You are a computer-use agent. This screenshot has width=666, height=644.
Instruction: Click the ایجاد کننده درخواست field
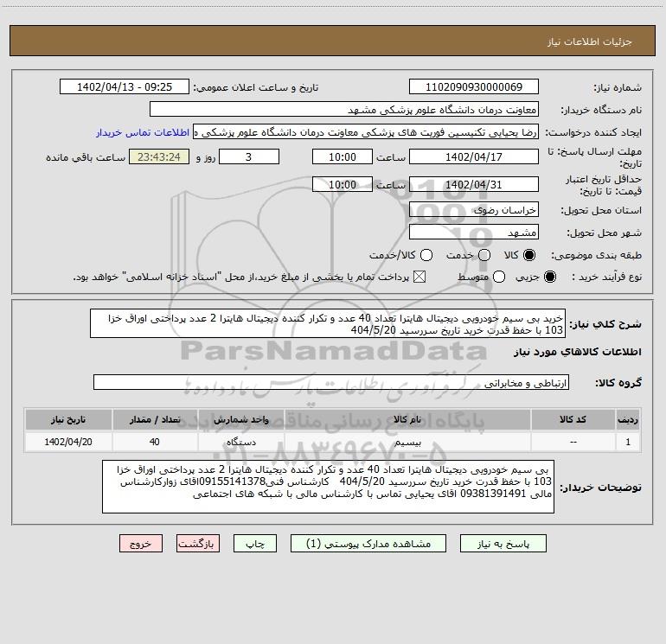click(x=366, y=132)
